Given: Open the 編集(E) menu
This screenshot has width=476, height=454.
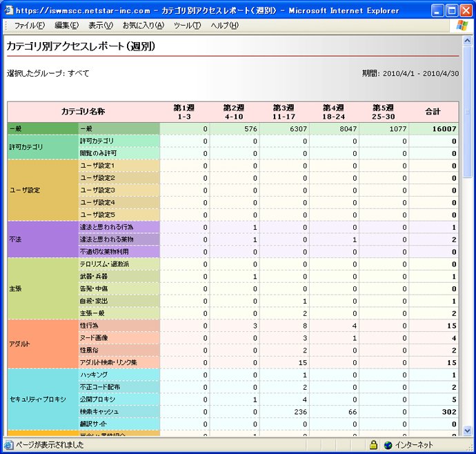Looking at the screenshot, I should [x=66, y=26].
